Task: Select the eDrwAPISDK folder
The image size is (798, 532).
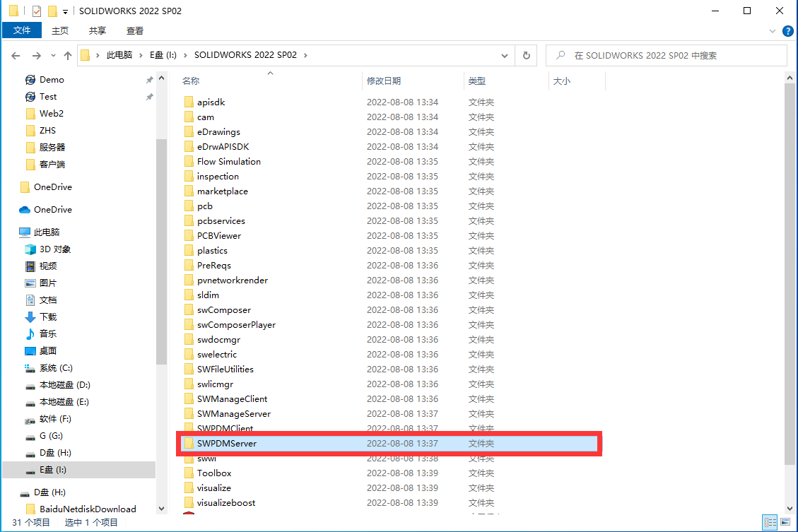Action: click(x=223, y=146)
